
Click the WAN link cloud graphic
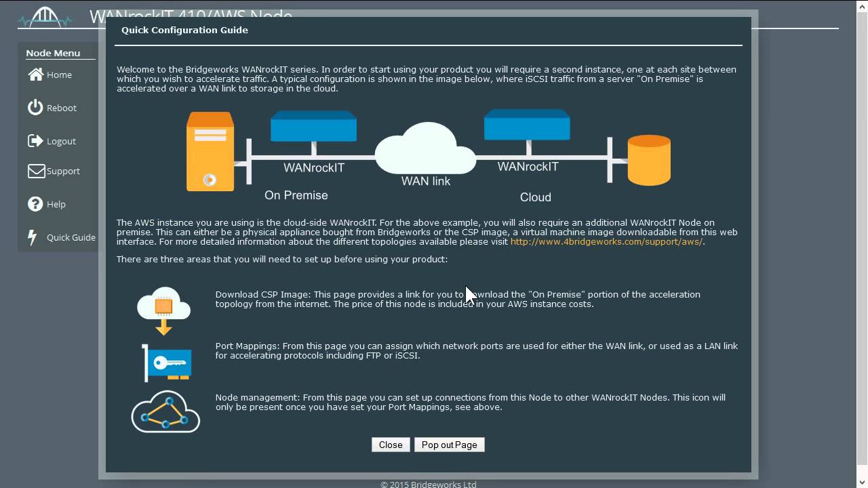pos(425,148)
